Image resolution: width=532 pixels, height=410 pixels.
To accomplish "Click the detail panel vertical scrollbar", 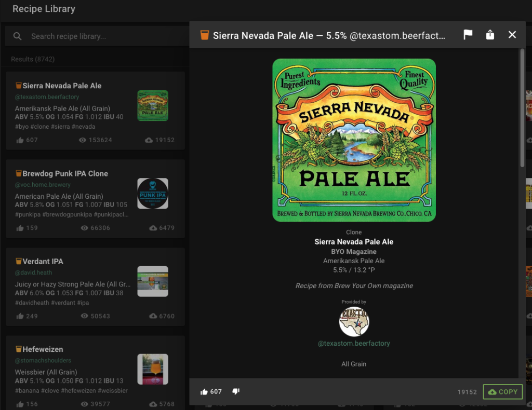I will point(522,108).
